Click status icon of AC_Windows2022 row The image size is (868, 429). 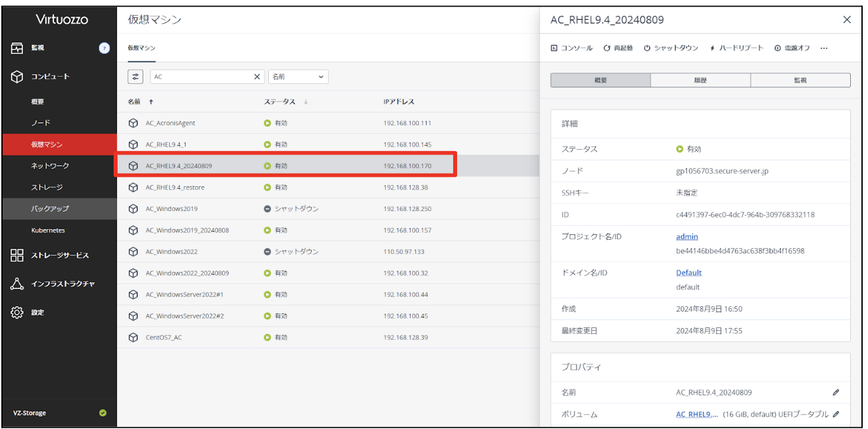tap(268, 251)
